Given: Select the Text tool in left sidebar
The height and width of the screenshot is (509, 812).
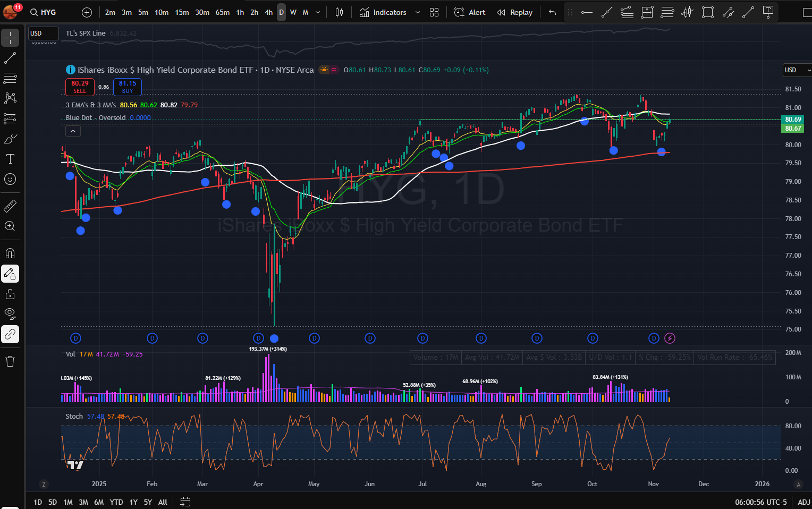Looking at the screenshot, I should click(10, 159).
